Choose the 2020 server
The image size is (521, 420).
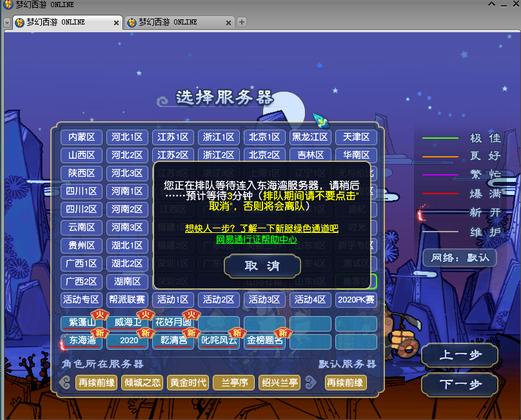tap(127, 341)
